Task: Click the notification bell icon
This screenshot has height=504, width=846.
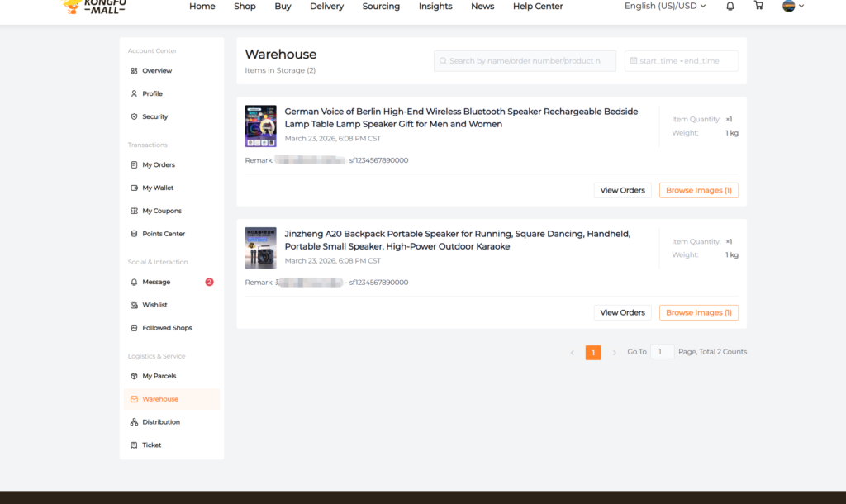Action: pos(730,6)
